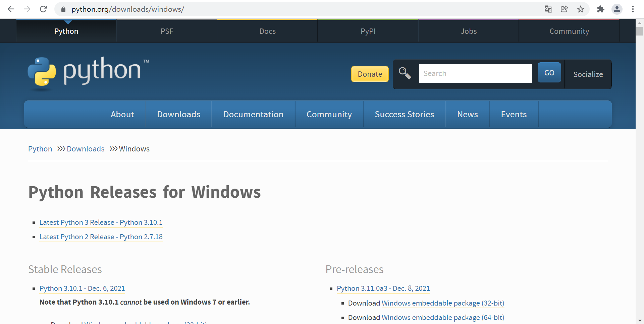This screenshot has width=644, height=324.
Task: Focus the Search text field
Action: (475, 73)
